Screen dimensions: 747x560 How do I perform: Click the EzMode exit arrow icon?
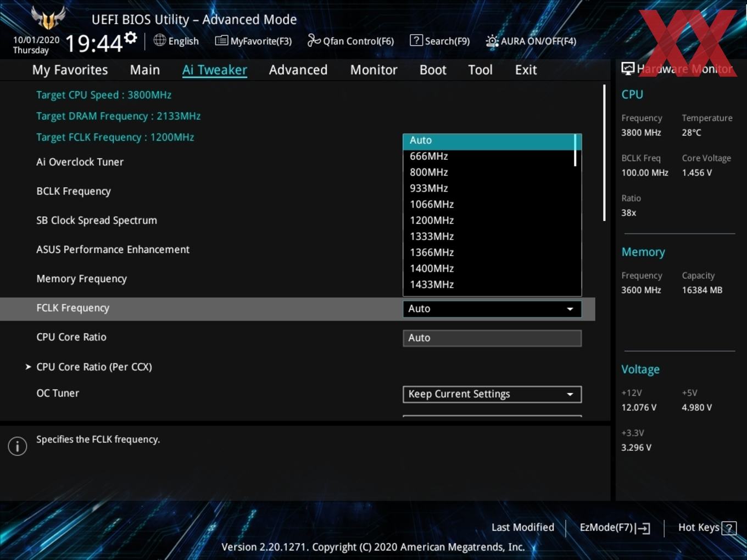coord(643,528)
